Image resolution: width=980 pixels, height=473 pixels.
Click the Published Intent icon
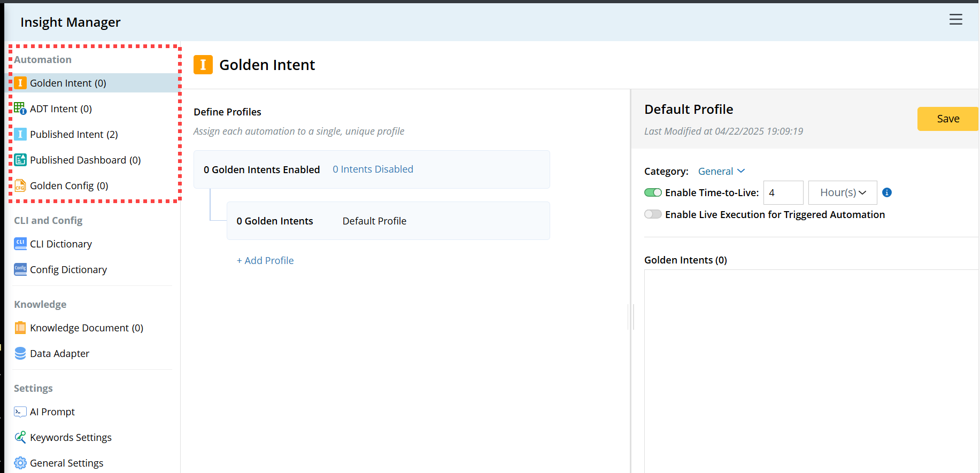20,134
